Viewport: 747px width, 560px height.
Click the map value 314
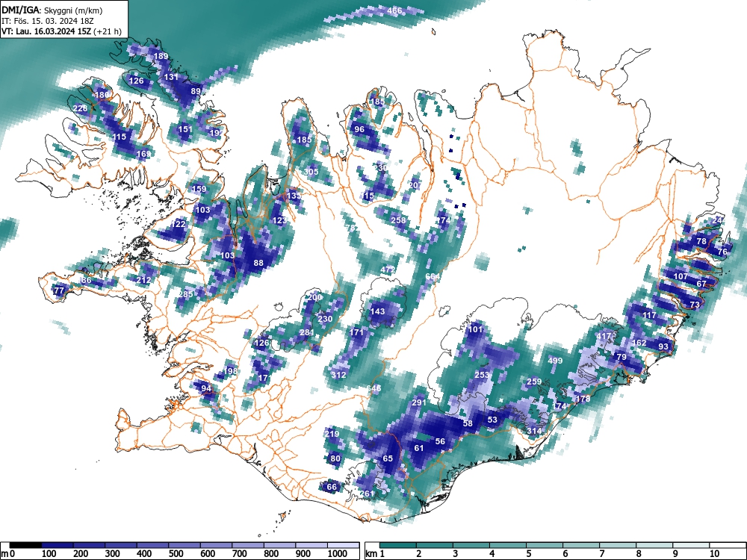pyautogui.click(x=534, y=431)
